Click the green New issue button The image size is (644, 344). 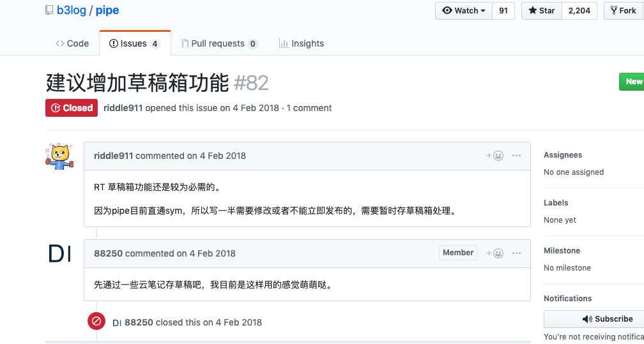tap(632, 81)
